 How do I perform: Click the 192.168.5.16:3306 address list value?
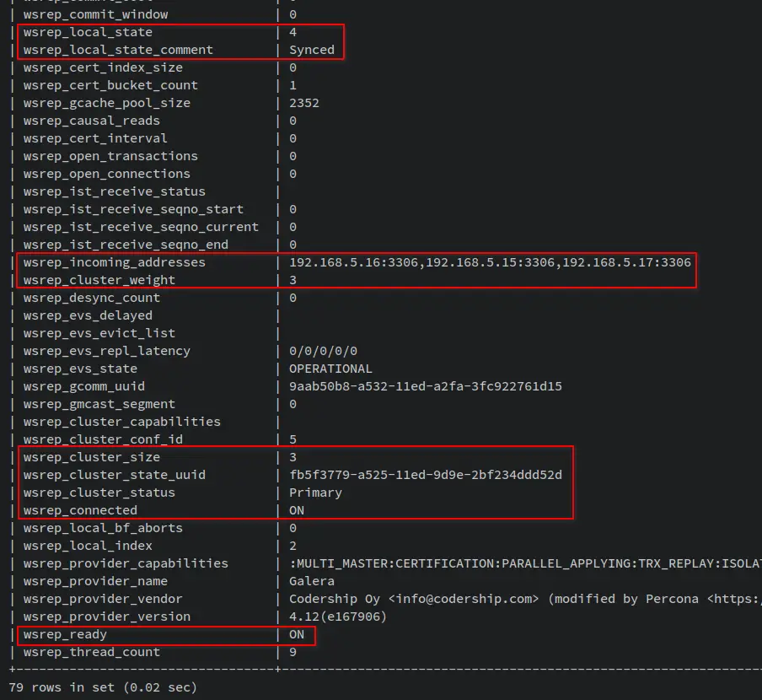[489, 262]
